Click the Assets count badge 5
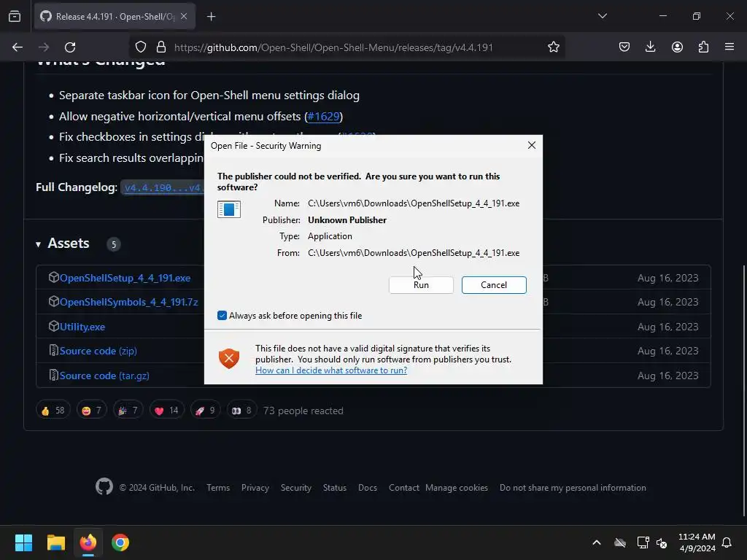 tap(113, 244)
